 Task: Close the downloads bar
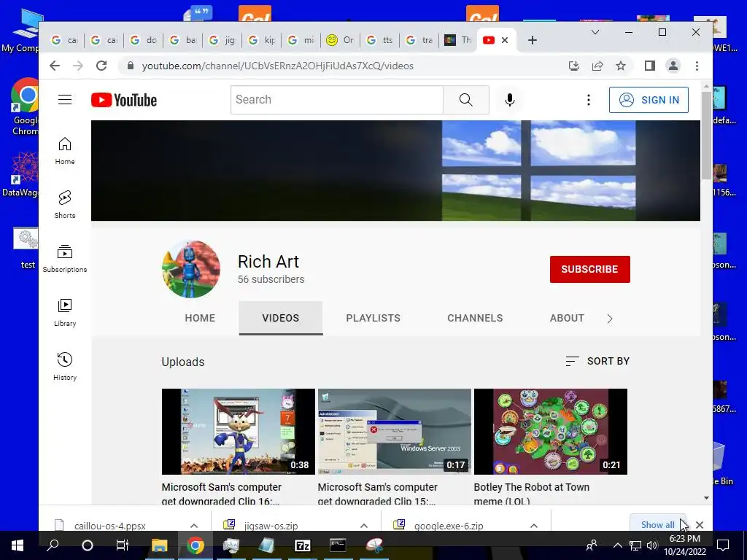point(700,525)
